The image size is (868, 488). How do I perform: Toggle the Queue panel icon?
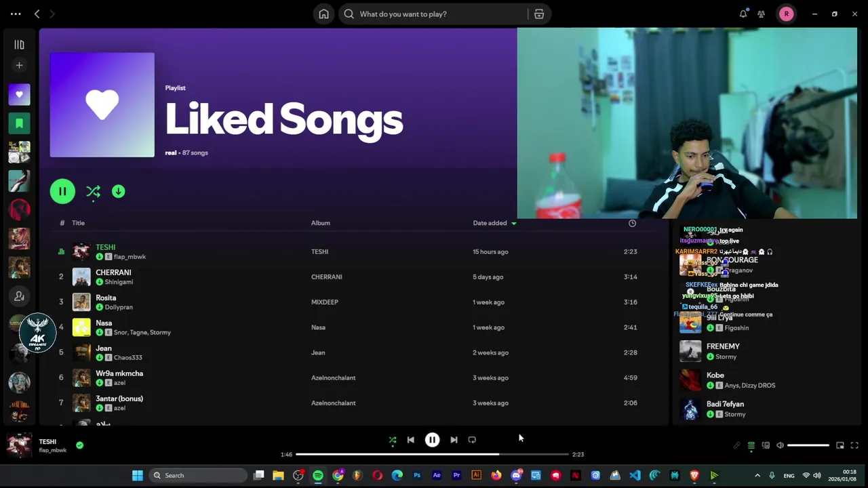click(751, 445)
